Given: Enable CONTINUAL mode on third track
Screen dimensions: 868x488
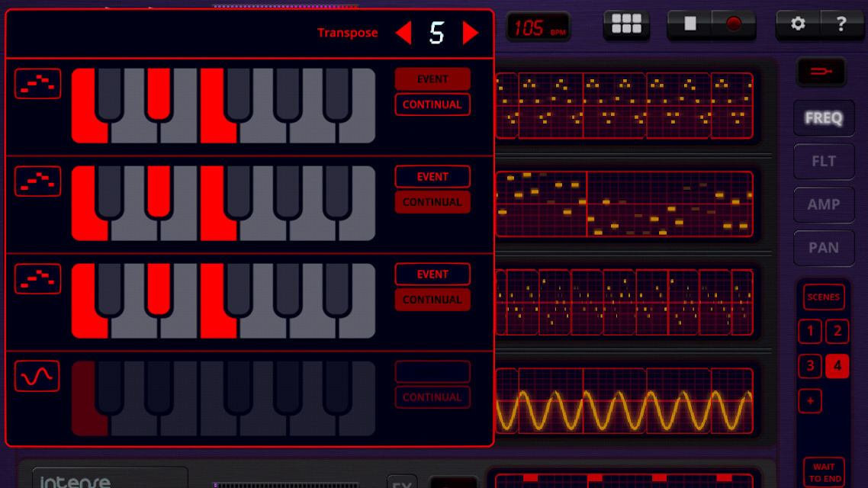Looking at the screenshot, I should 432,300.
